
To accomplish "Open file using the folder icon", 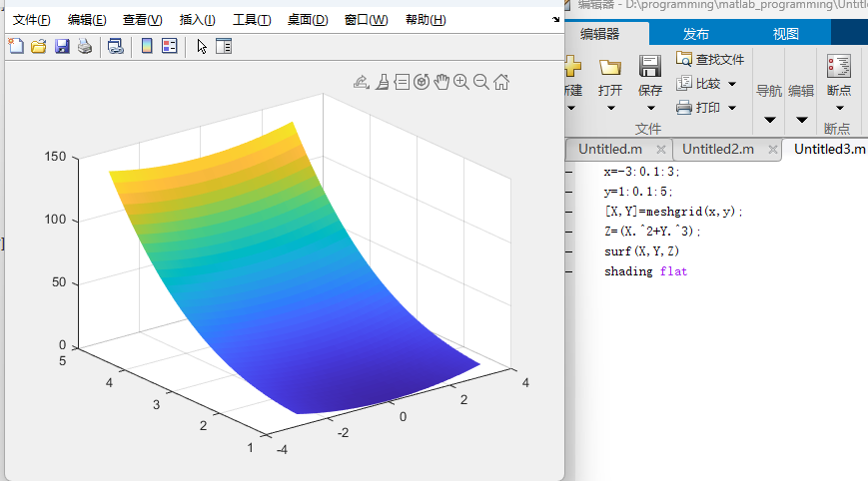I will [x=39, y=46].
